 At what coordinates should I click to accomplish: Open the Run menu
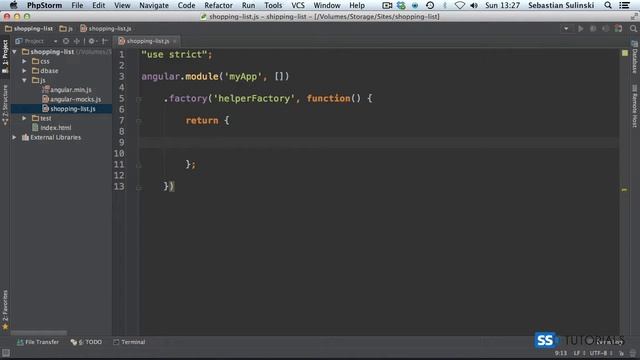(248, 5)
